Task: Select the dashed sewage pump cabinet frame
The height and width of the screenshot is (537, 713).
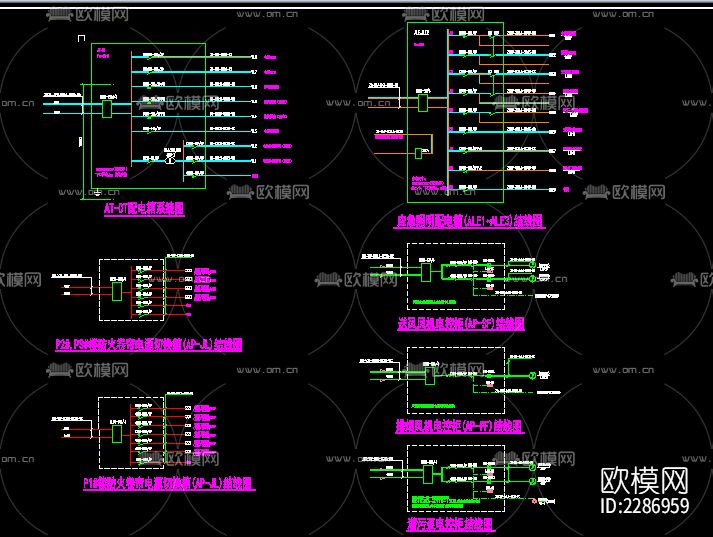Action: pyautogui.click(x=456, y=478)
